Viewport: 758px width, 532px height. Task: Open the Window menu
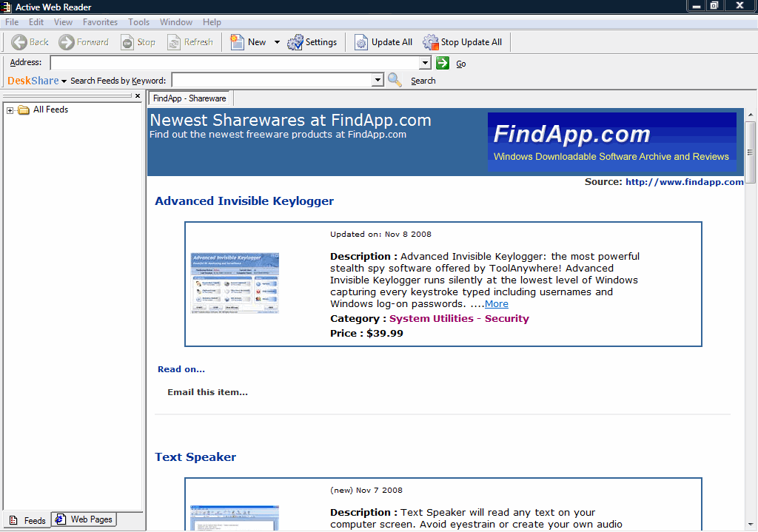pos(176,22)
